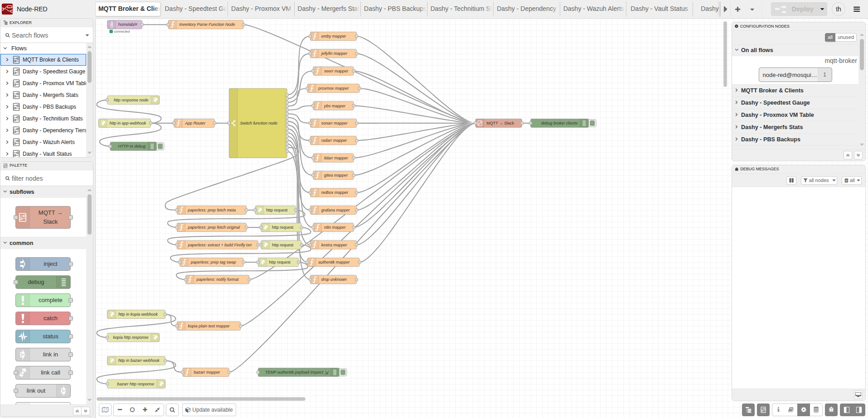Expand Dashy - PBS Backups config section
Viewport: 868px width, 418px height.
(x=795, y=139)
